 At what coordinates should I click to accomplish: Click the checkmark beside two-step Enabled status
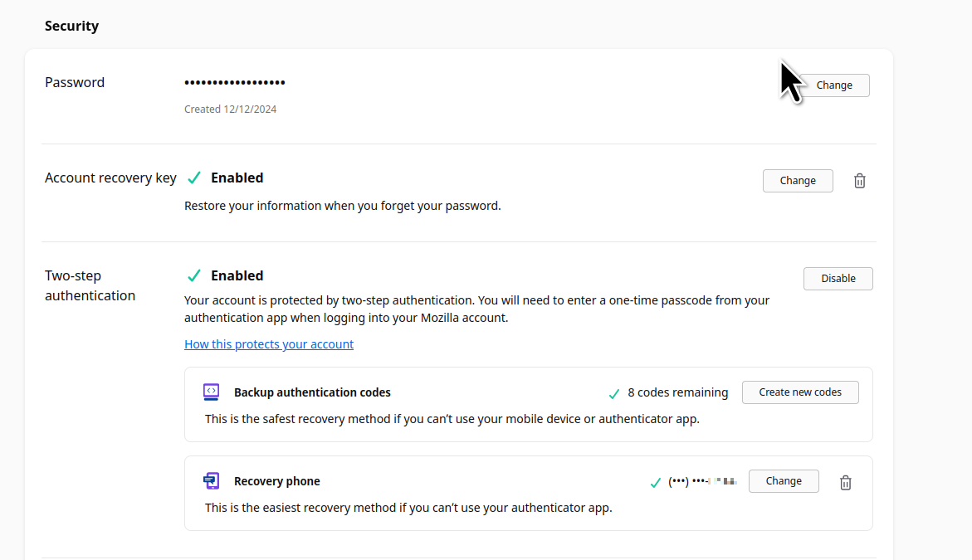tap(194, 275)
